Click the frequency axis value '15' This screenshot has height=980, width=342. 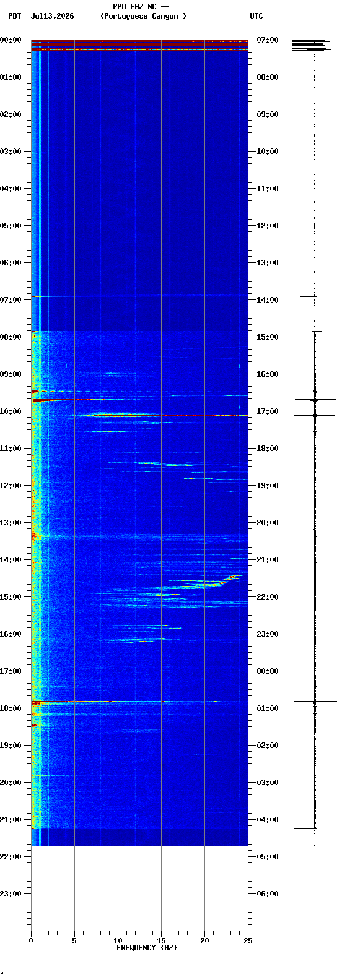click(x=161, y=941)
